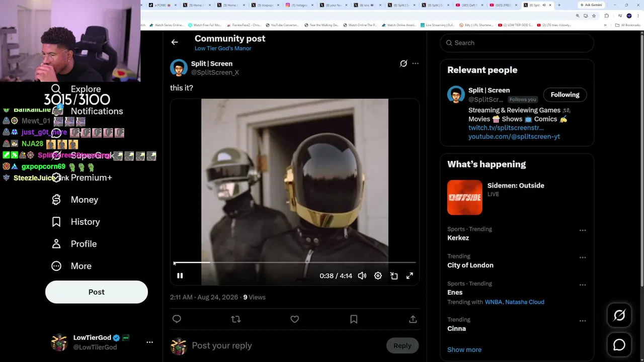Click the Following button for Split | Screen

click(565, 95)
